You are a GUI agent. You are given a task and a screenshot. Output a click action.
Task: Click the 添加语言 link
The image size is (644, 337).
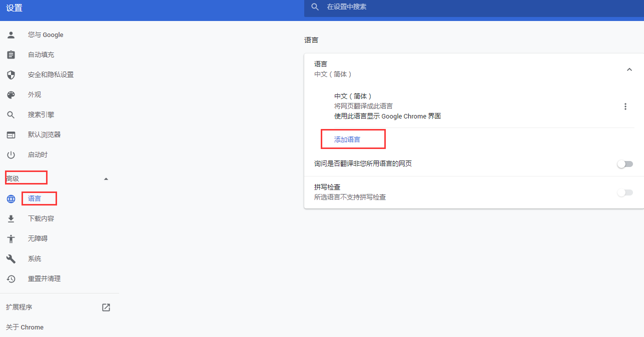[x=347, y=139]
